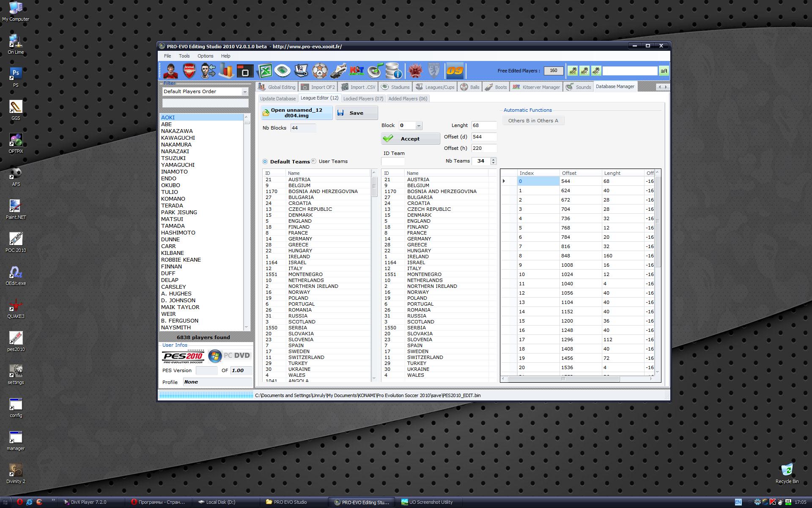Click the music note sounds icon

tap(375, 71)
